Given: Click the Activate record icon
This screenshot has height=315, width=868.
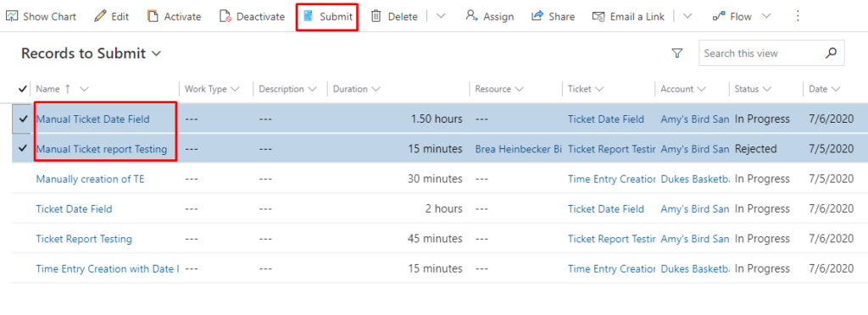Looking at the screenshot, I should click(x=153, y=17).
